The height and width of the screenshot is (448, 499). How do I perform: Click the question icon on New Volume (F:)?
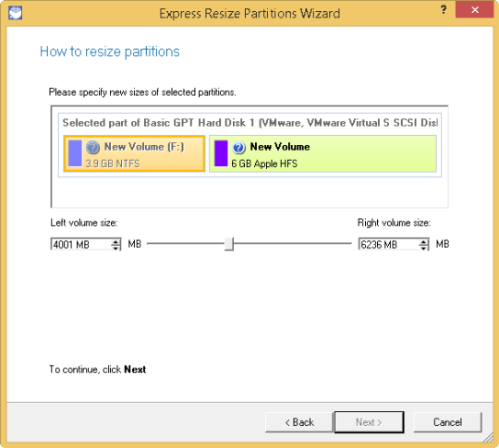tap(93, 148)
